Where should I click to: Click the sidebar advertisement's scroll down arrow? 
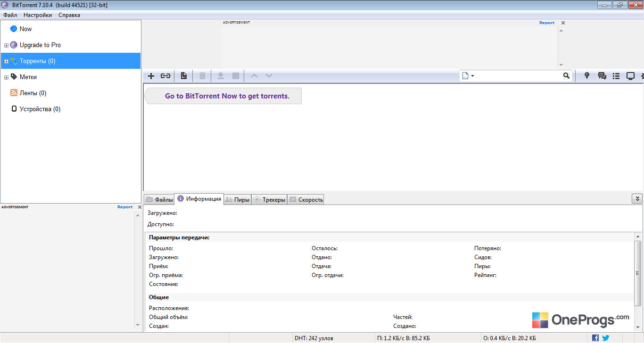tap(138, 325)
